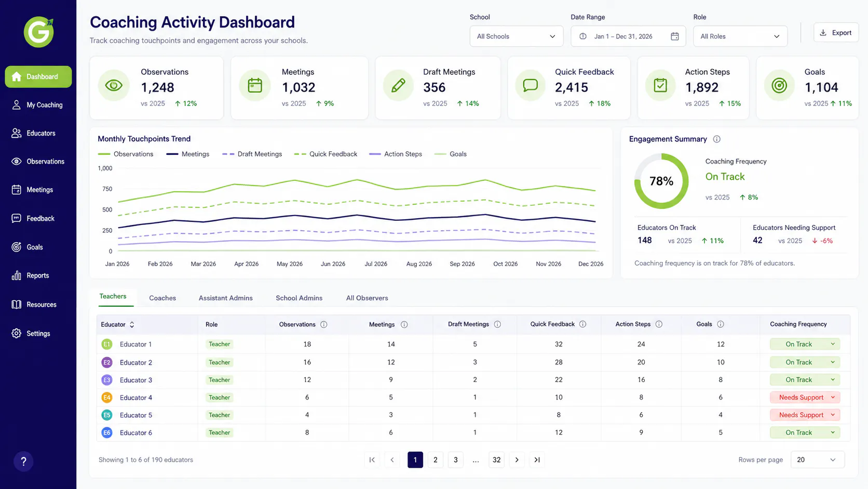Click the info icon beside Observations column
Screen dimensions: 868x489
(324, 324)
